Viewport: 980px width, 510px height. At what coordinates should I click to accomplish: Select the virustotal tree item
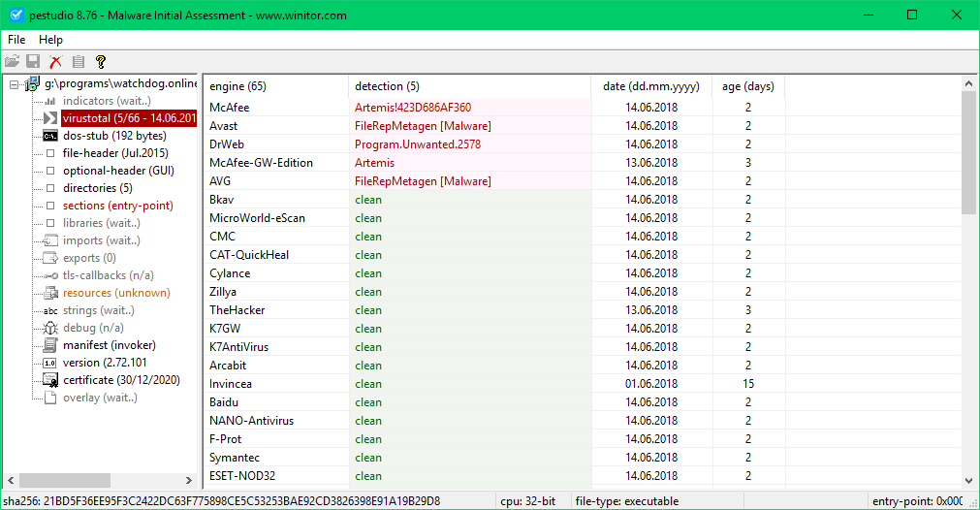coord(129,118)
